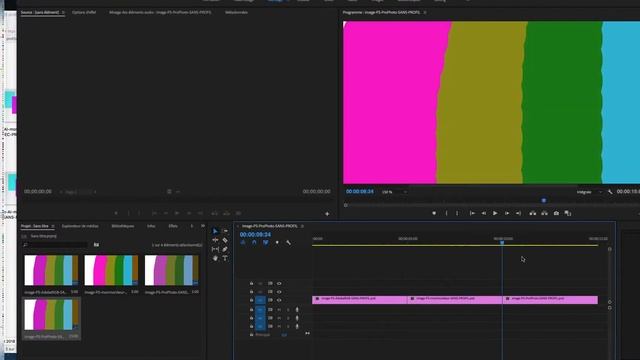Select the Pen tool
The width and height of the screenshot is (640, 360).
(x=225, y=249)
